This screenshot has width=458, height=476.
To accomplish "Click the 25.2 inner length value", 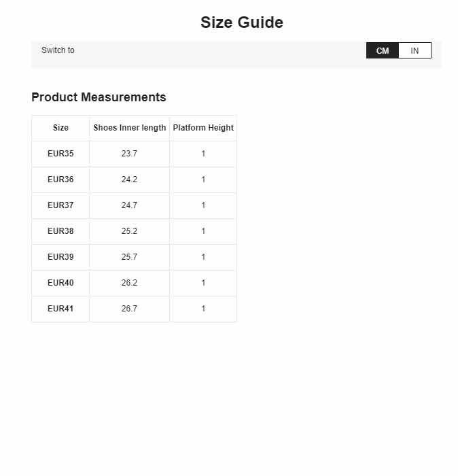I will click(x=130, y=231).
